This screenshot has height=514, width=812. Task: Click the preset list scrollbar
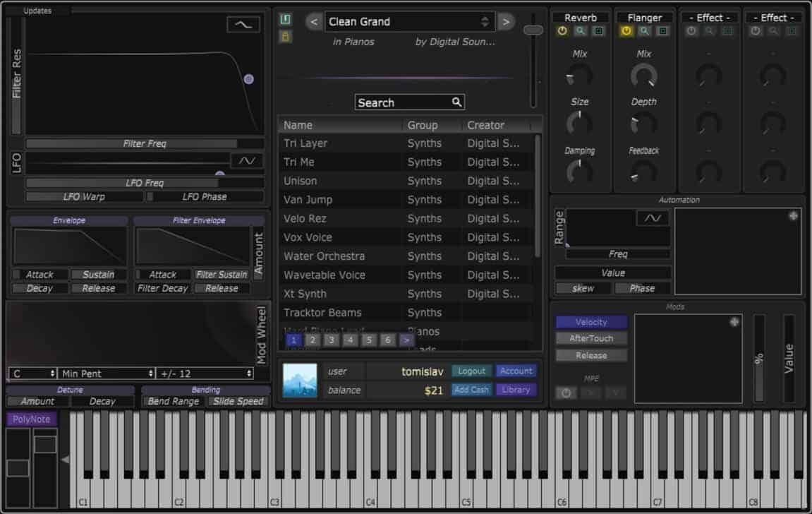tap(537, 196)
